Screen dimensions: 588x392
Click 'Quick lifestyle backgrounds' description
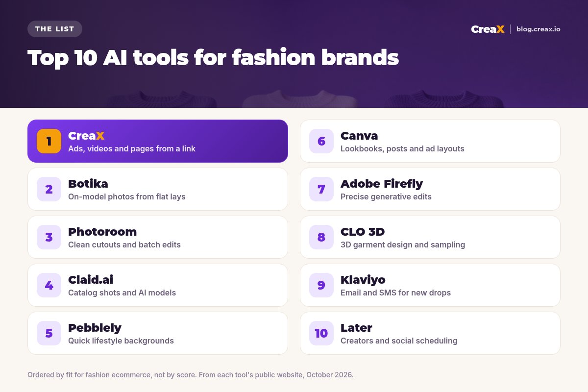(121, 341)
